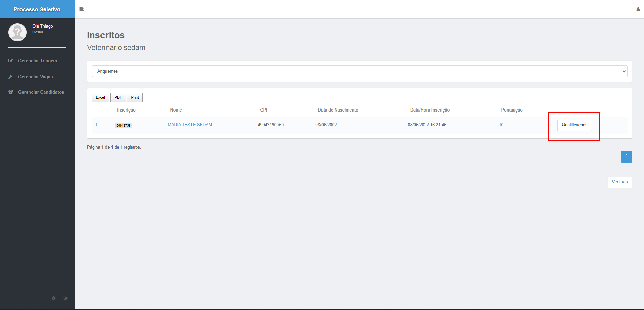Click the Processo Seletivo header logo
This screenshot has height=310, width=644.
(37, 9)
